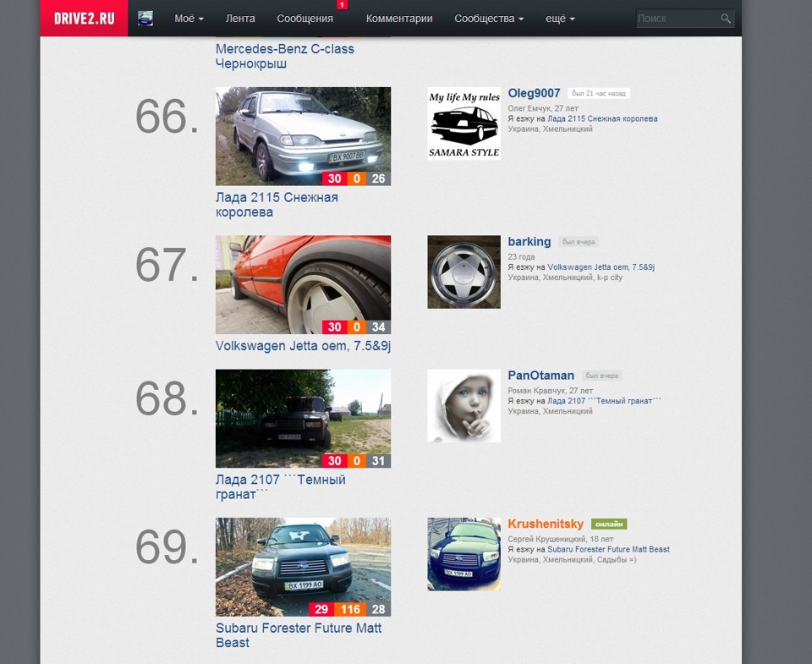Open Сообщения in the navbar

click(304, 19)
